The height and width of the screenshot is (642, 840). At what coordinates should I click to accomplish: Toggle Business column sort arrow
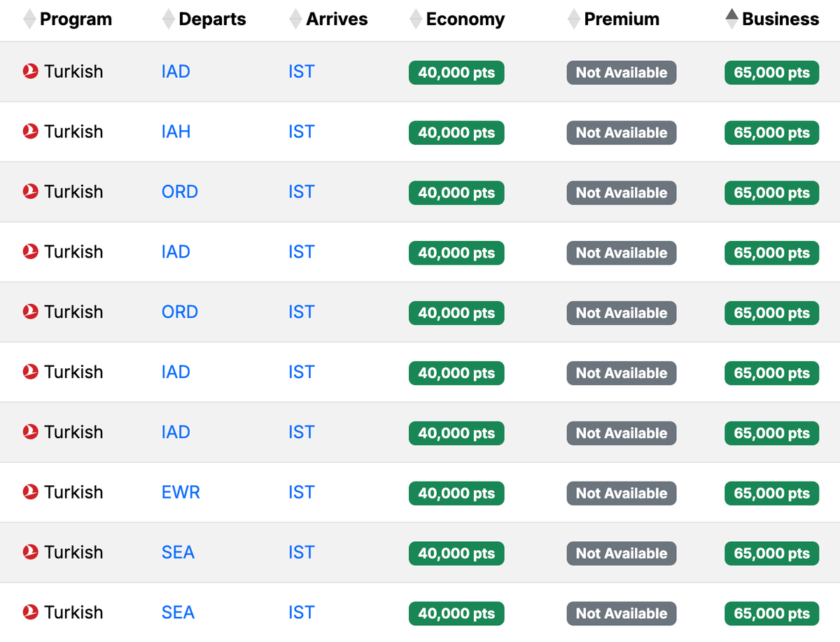(732, 19)
